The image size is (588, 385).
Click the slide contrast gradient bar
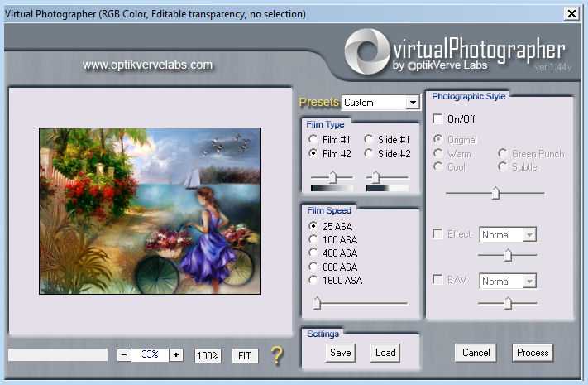(387, 188)
